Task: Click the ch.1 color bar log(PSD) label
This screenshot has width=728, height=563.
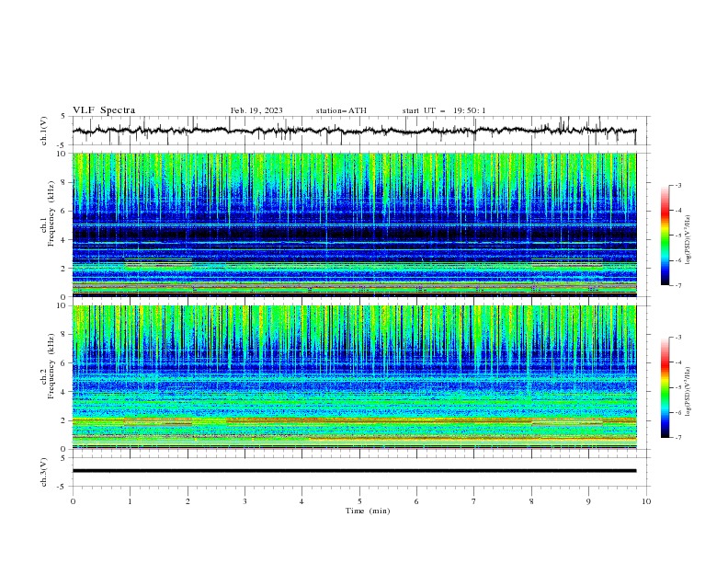Action: [x=688, y=240]
